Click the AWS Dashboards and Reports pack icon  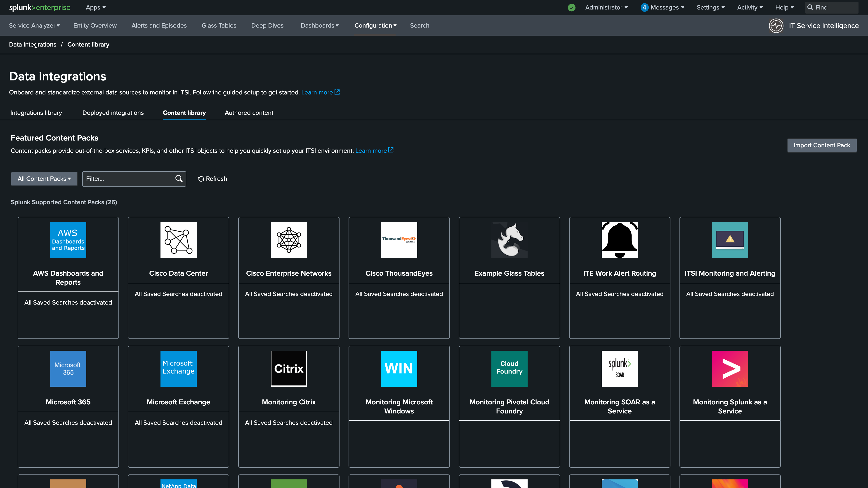(x=68, y=240)
